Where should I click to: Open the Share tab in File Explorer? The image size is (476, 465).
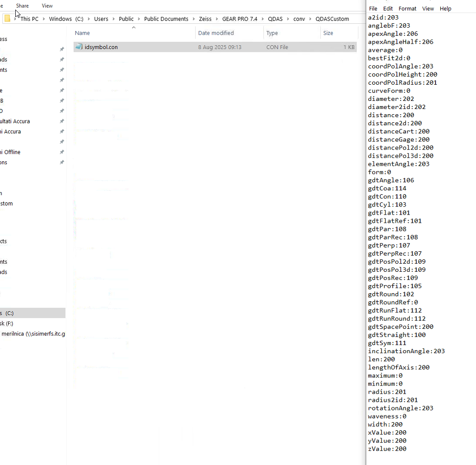(x=22, y=6)
